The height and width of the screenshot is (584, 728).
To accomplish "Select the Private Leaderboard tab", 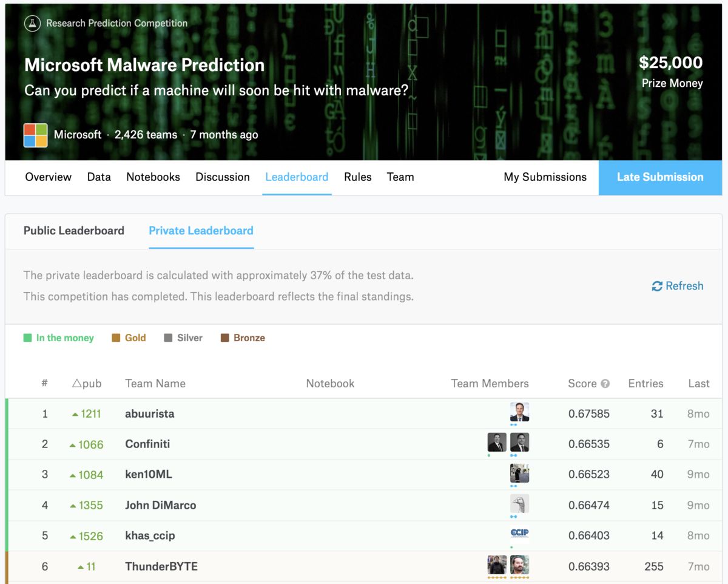I will (201, 231).
